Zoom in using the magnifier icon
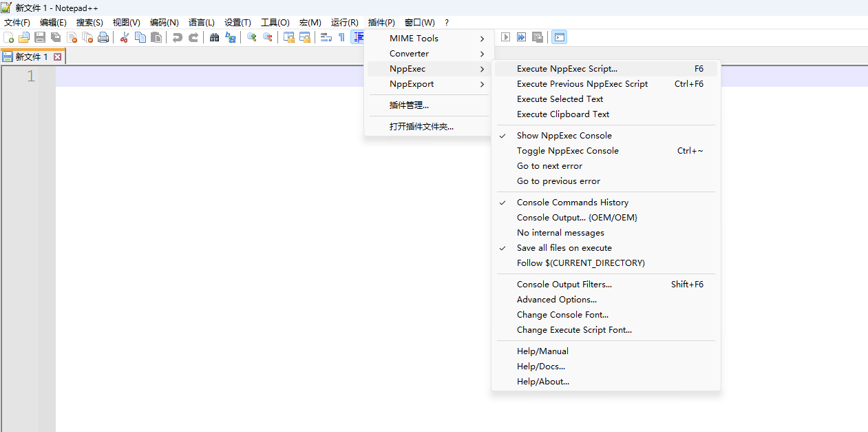Image resolution: width=868 pixels, height=432 pixels. pos(251,37)
